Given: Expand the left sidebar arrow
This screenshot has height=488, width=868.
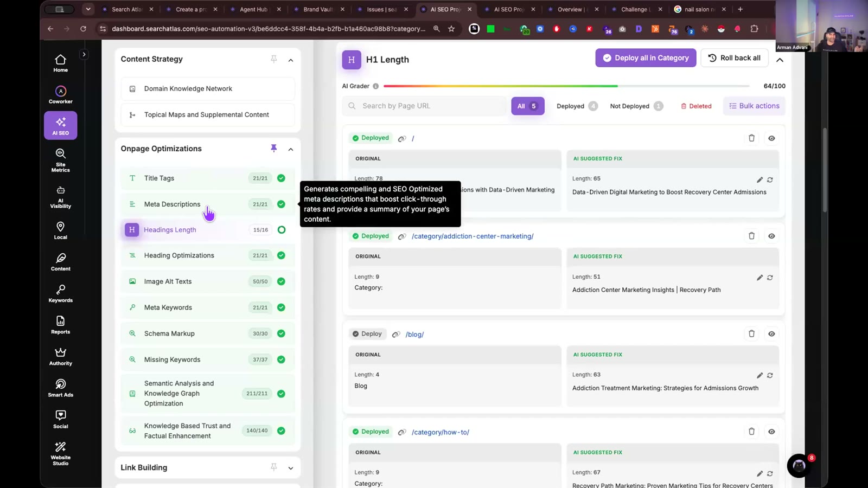Looking at the screenshot, I should pos(84,54).
